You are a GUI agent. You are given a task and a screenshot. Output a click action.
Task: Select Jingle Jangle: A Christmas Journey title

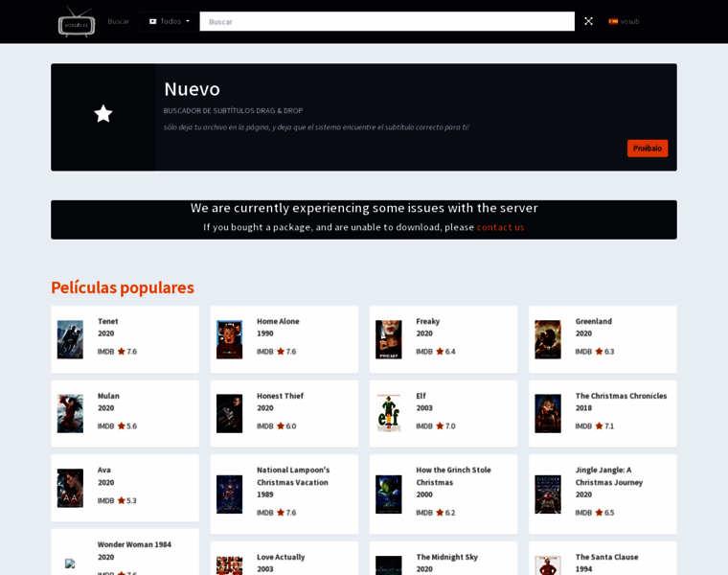click(609, 476)
